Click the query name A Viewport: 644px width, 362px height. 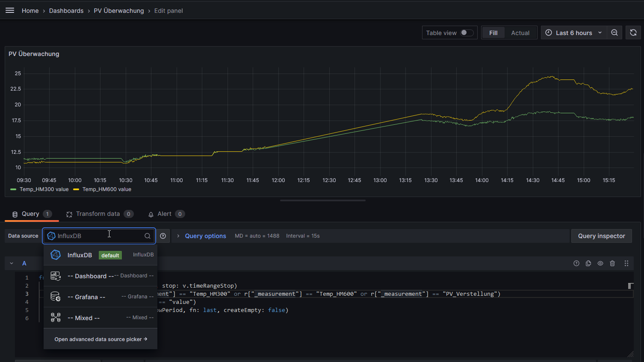coord(24,263)
